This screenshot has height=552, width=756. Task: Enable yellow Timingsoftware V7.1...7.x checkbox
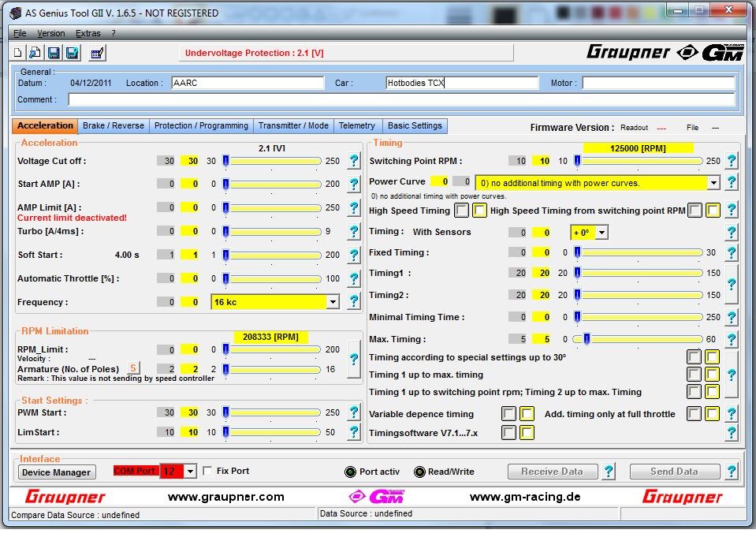[527, 432]
